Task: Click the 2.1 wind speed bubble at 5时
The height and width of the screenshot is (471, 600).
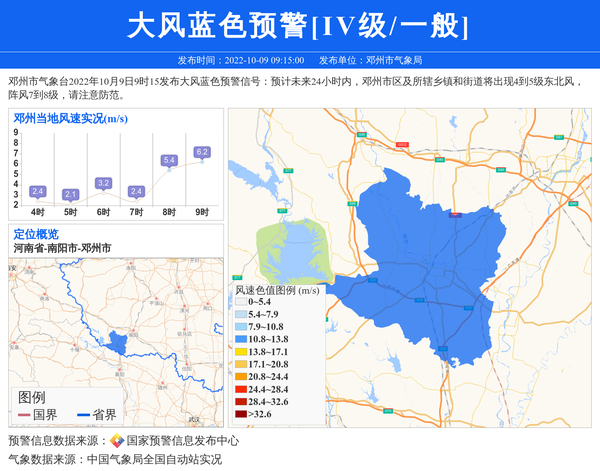Action: [x=70, y=194]
